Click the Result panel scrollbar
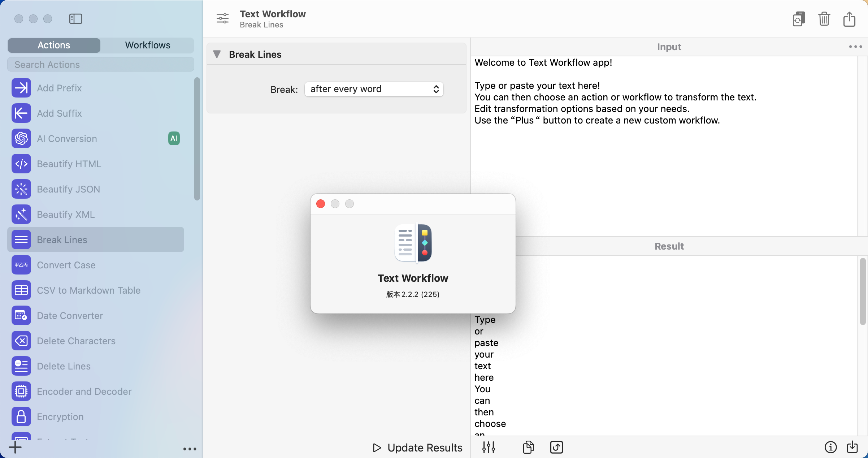Screen dimensions: 868x458 point(863,291)
